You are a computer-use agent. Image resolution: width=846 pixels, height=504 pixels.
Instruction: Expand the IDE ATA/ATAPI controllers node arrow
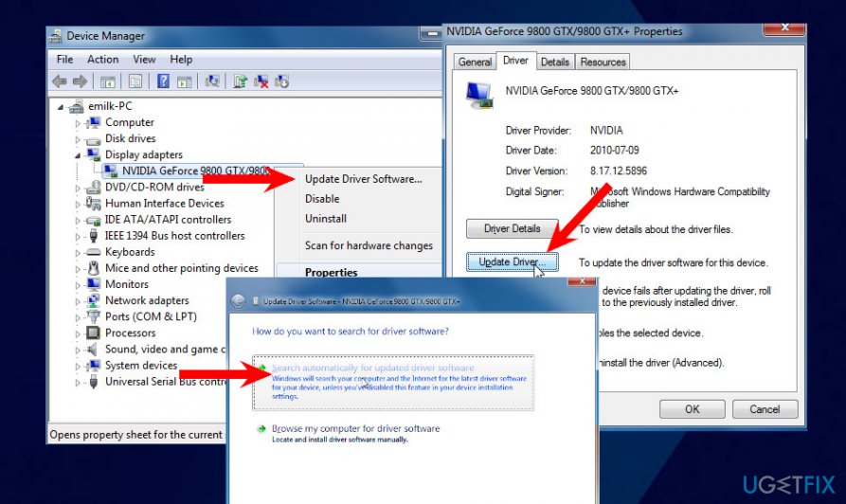click(x=77, y=220)
